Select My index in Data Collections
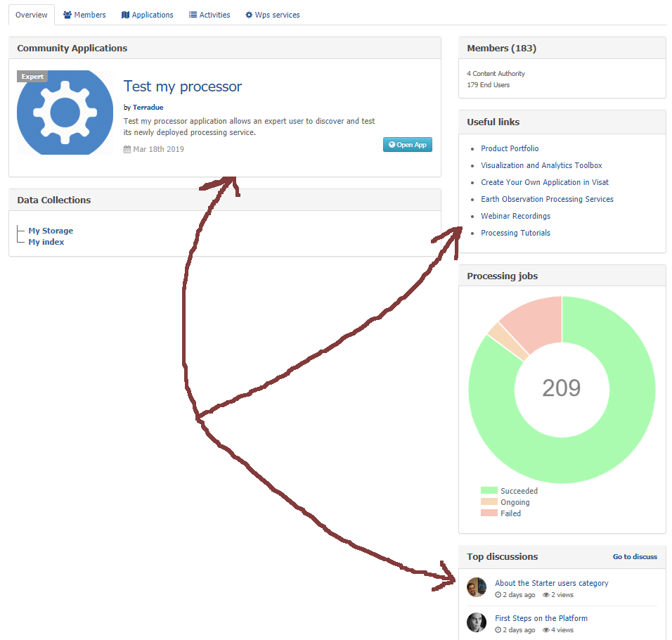 (x=46, y=242)
